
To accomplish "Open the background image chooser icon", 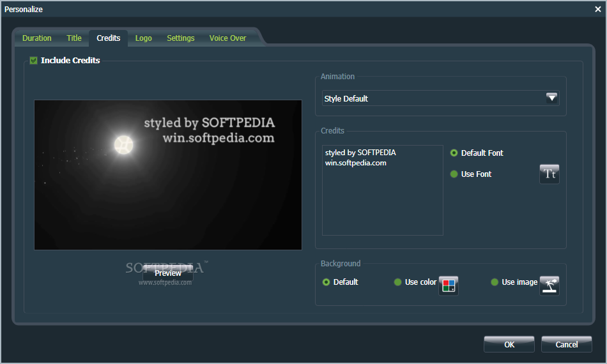I will [x=549, y=286].
